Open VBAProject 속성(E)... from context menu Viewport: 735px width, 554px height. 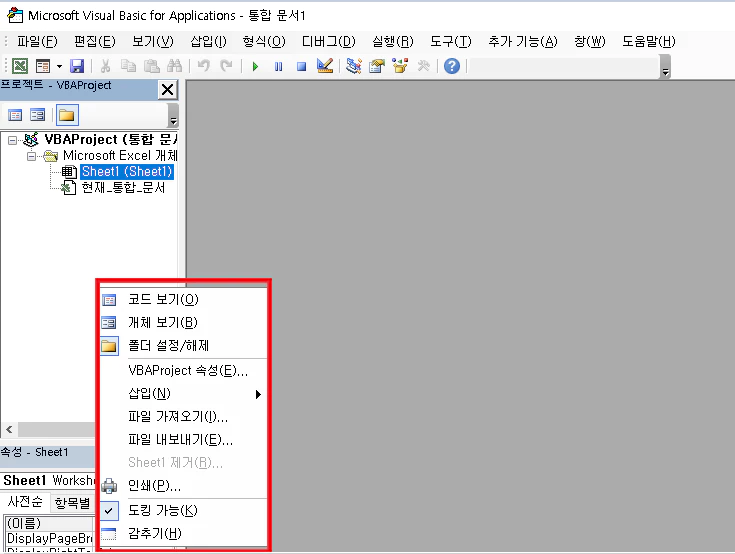(183, 371)
